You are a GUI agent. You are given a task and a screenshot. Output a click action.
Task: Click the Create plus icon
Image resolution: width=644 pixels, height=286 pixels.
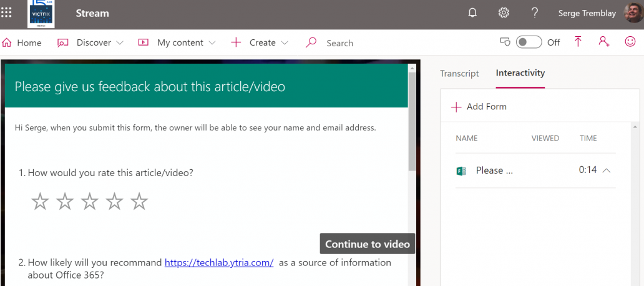coord(236,42)
